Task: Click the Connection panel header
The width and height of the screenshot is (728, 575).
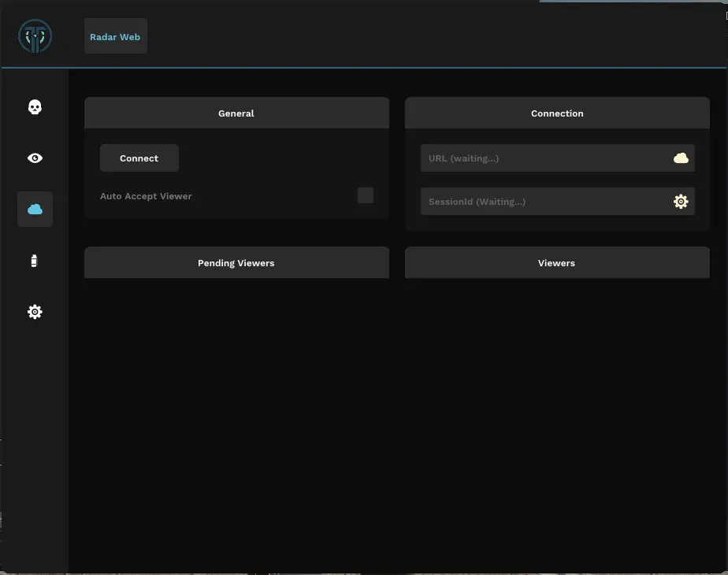Action: click(557, 113)
